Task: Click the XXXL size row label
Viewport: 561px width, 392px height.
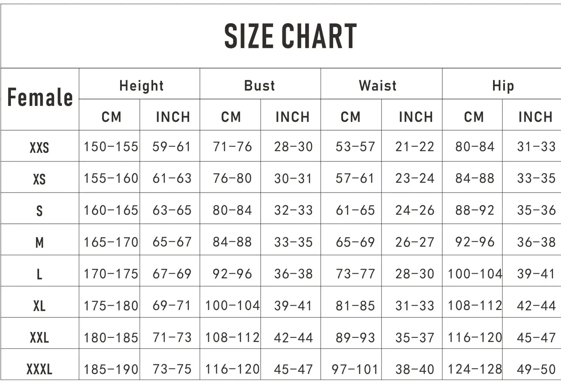Action: coord(39,369)
